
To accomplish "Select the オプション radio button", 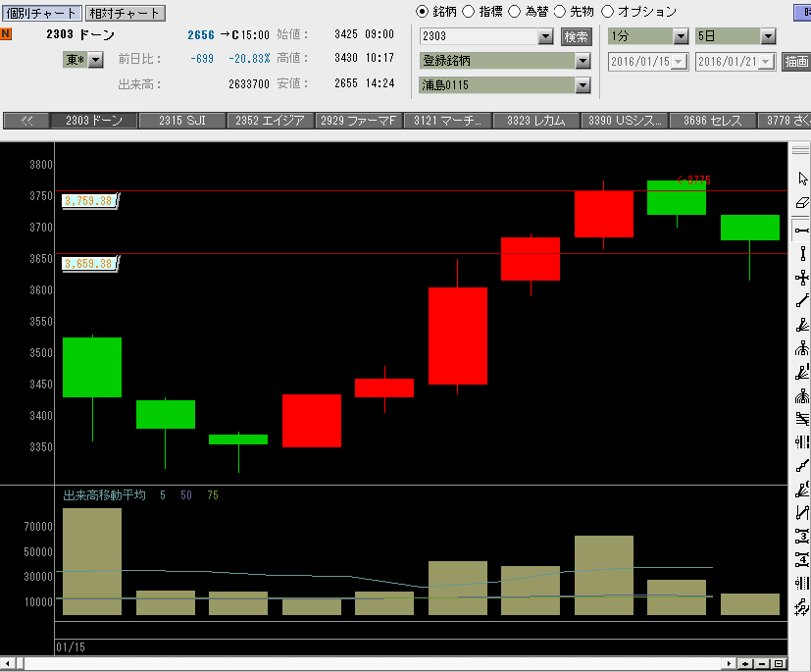I will (608, 12).
